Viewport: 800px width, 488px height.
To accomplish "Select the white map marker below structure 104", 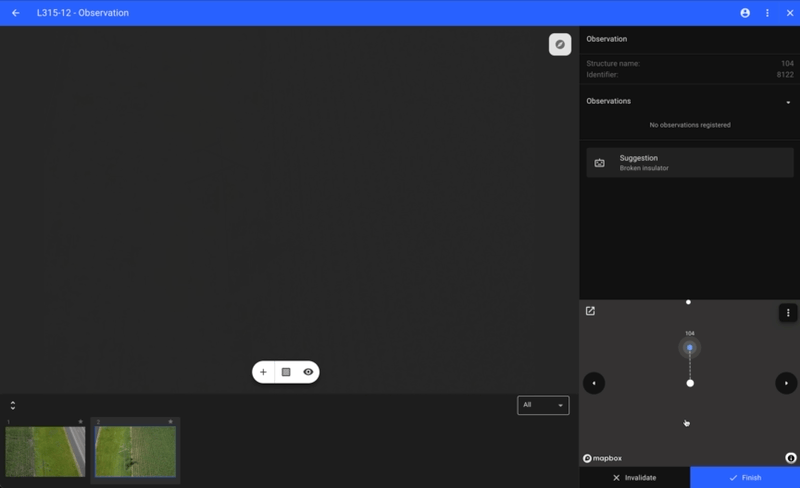I will (x=690, y=383).
